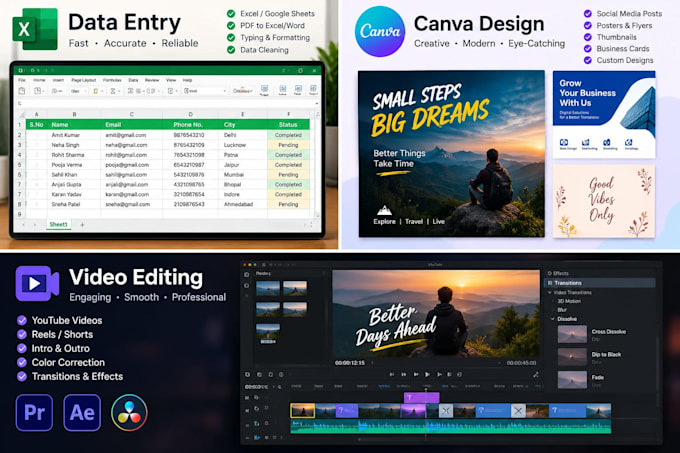Click green check icon beside PDF to Excel/Word
The width and height of the screenshot is (680, 453).
pos(231,26)
